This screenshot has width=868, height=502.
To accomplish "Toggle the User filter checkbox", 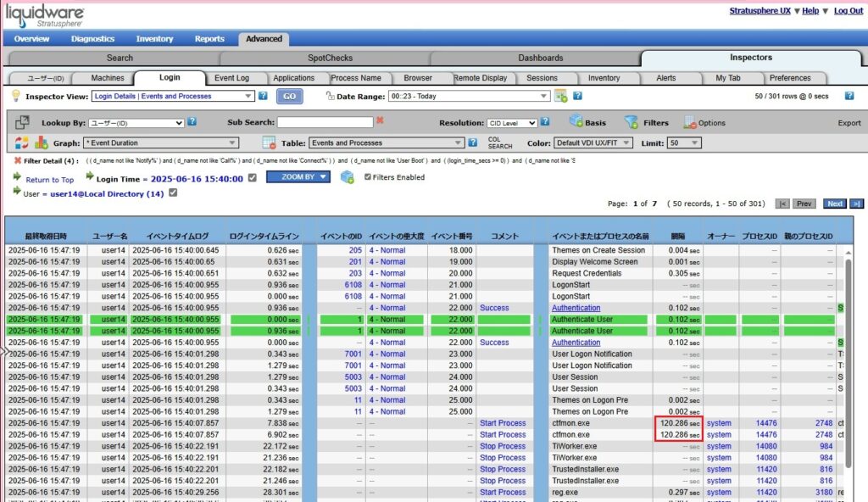I will pos(173,192).
